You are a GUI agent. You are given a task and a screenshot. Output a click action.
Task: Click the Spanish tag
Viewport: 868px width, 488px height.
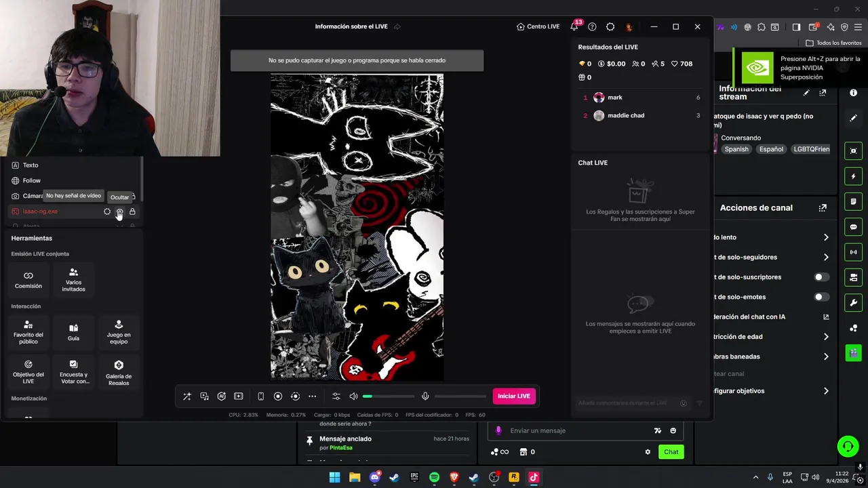pyautogui.click(x=736, y=149)
